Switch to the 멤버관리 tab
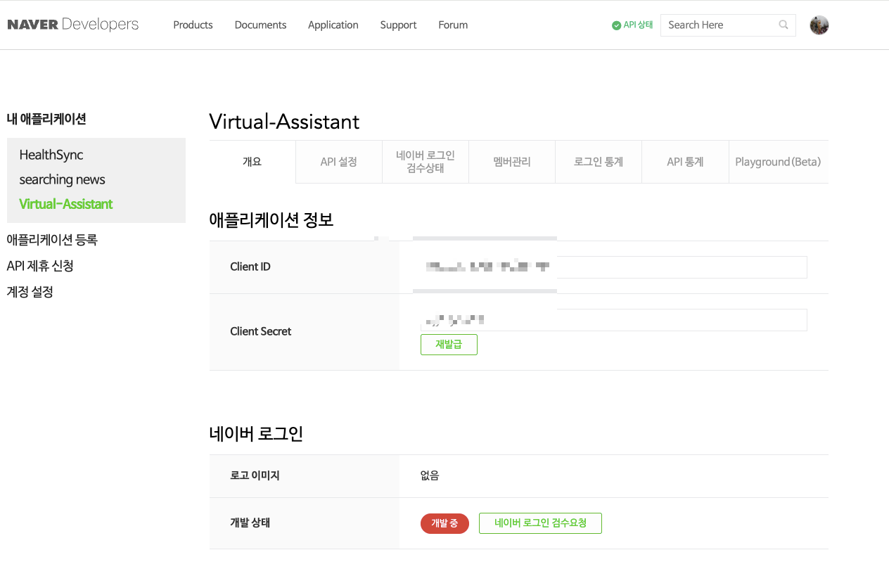The width and height of the screenshot is (889, 588). coord(512,162)
